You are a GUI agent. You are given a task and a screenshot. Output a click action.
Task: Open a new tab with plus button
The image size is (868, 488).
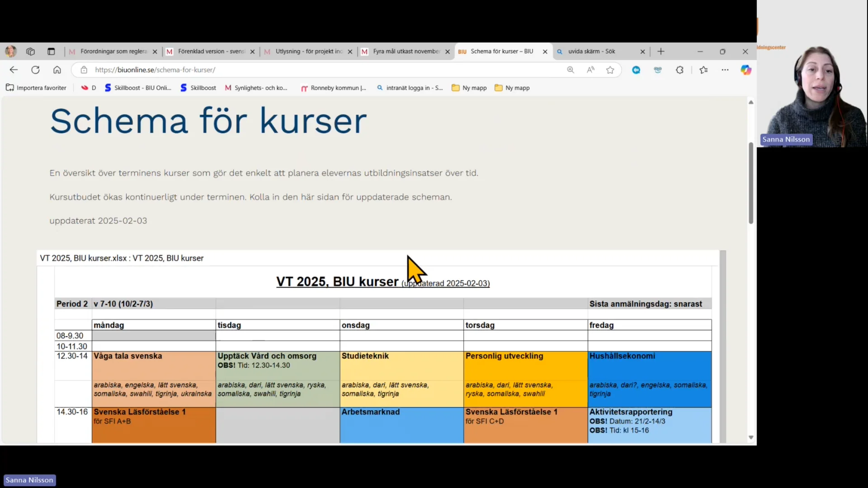click(661, 52)
